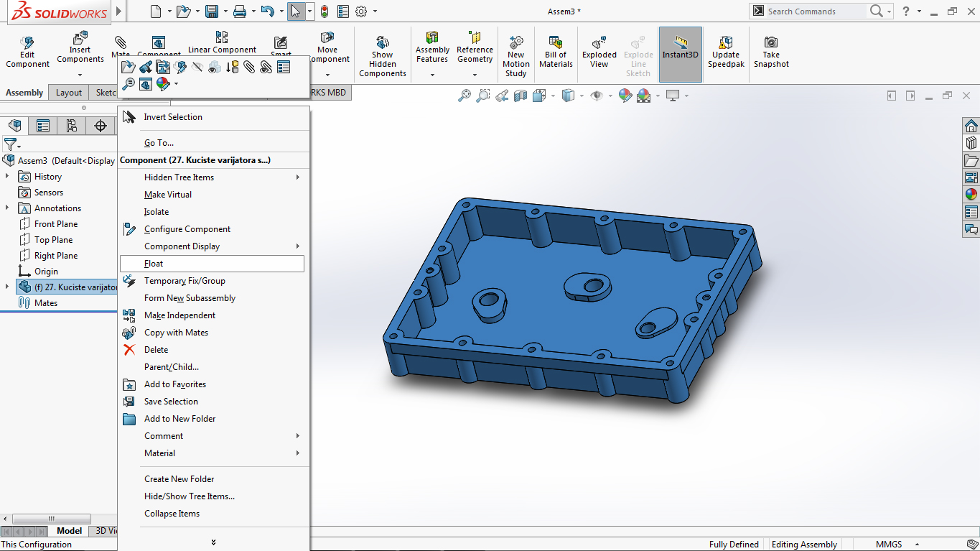Image resolution: width=980 pixels, height=551 pixels.
Task: Click the Model tab at bottom
Action: pos(70,531)
